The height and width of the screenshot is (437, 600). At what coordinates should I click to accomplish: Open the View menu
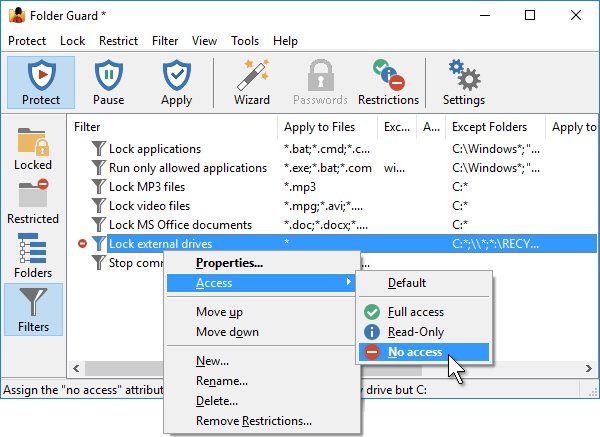click(x=204, y=41)
